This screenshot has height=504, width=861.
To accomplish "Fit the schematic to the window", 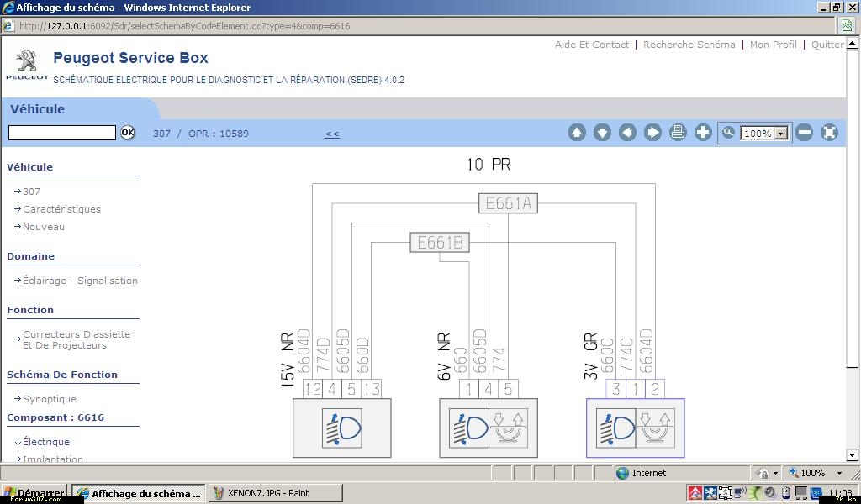I will tap(829, 132).
